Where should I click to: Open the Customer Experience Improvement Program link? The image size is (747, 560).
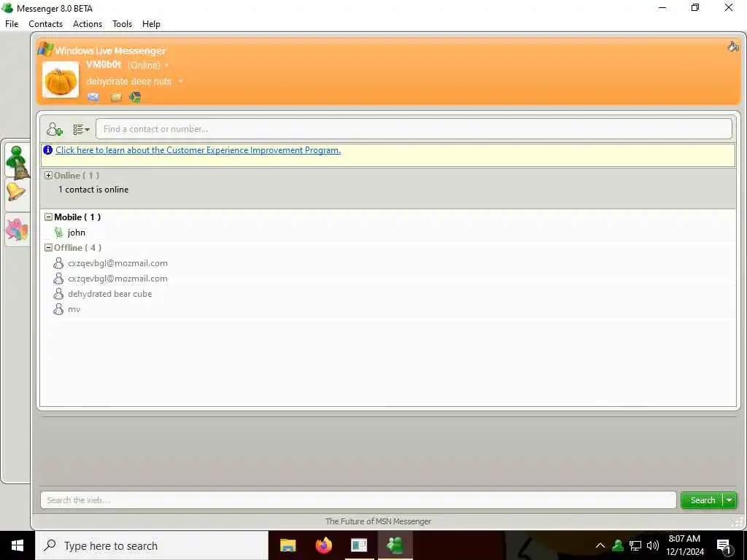(x=198, y=150)
